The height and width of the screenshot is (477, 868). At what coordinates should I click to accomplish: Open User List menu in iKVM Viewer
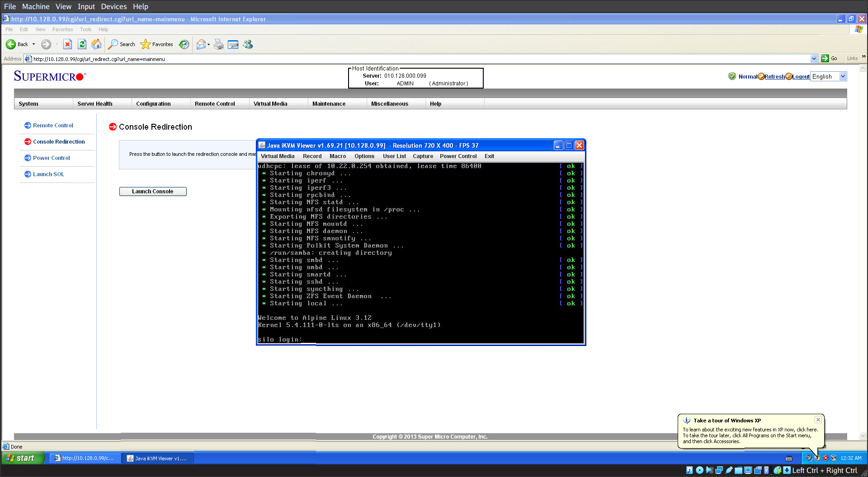(394, 156)
